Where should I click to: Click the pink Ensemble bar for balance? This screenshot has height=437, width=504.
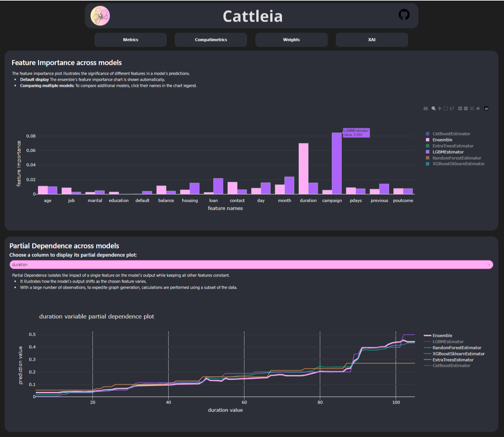(161, 190)
